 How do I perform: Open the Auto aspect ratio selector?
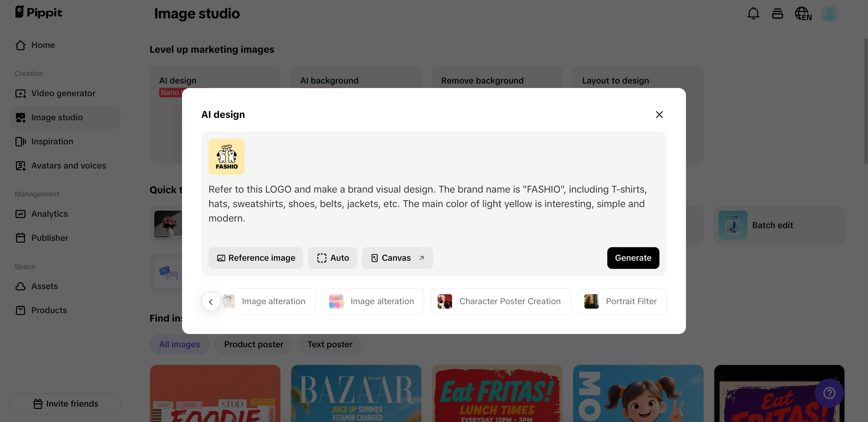332,258
